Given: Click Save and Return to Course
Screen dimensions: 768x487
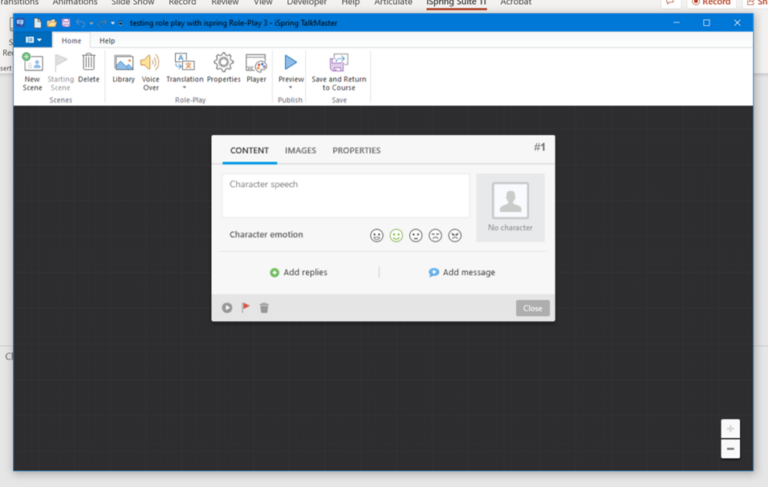Looking at the screenshot, I should click(x=339, y=70).
